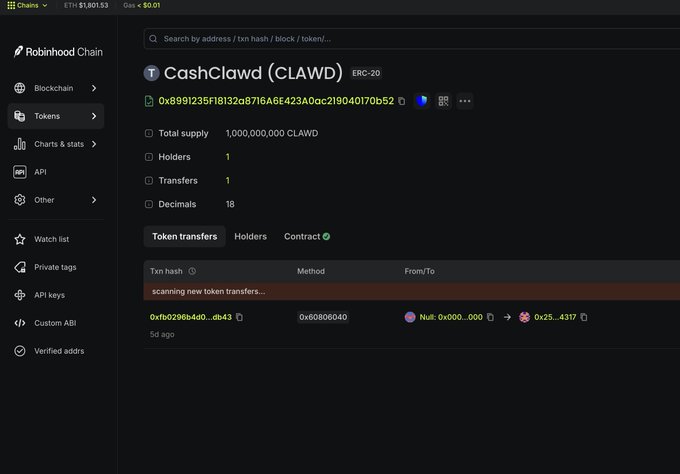
Task: Open the API sidebar item
Action: click(x=56, y=172)
